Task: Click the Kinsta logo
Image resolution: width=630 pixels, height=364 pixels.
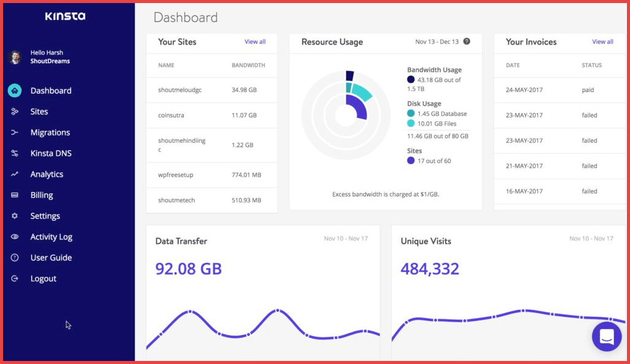Action: pyautogui.click(x=65, y=17)
